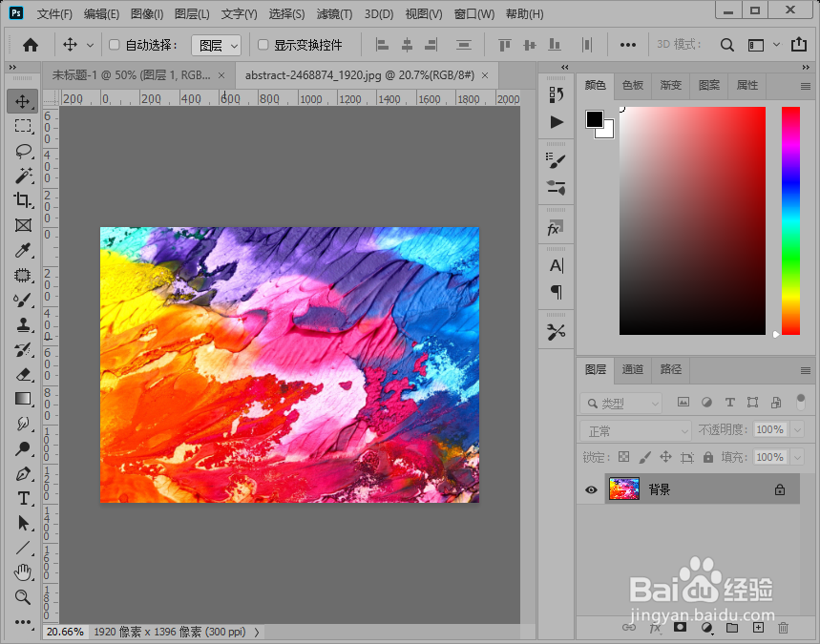Viewport: 820px width, 644px height.
Task: Open the 图像(I) menu
Action: point(147,14)
